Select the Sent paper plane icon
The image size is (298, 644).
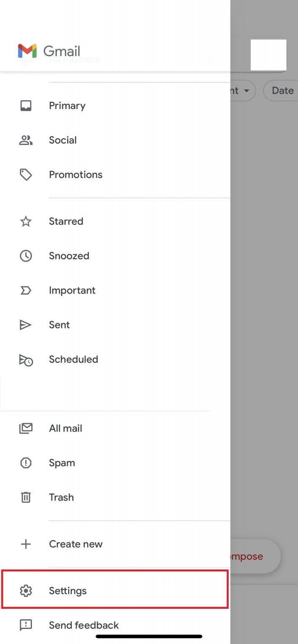click(26, 325)
